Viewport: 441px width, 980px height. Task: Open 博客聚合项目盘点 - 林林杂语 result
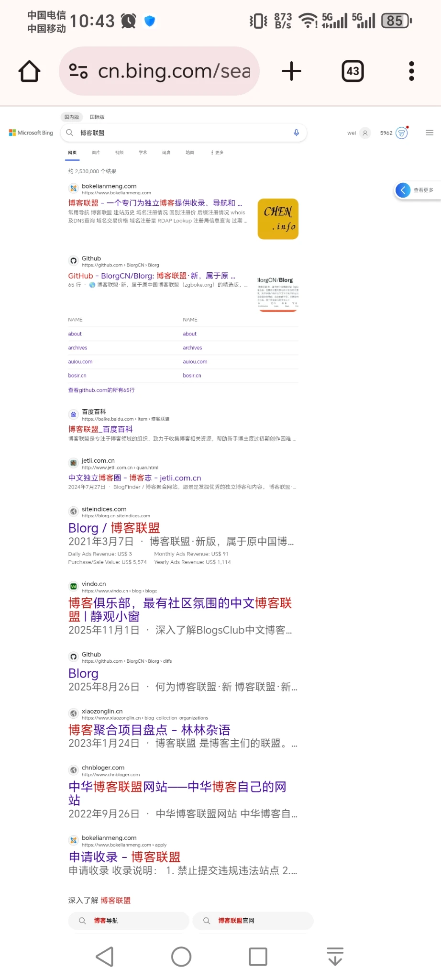point(149,730)
